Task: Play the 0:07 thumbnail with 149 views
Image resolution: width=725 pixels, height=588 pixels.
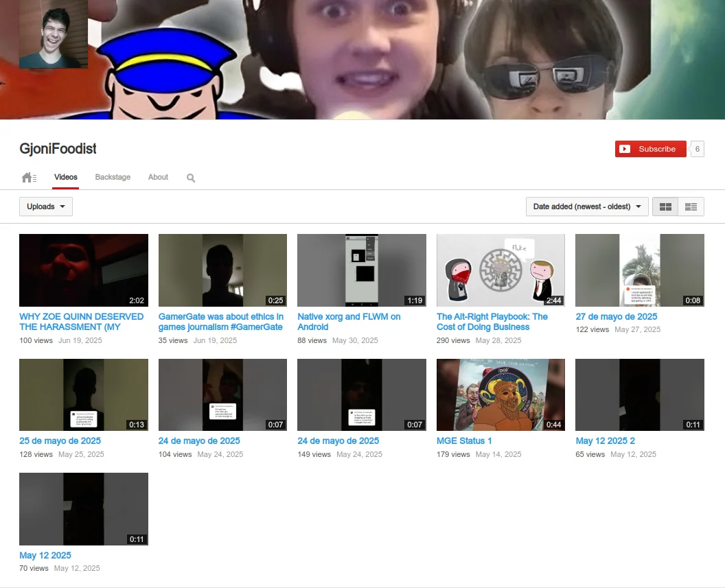Action: [362, 395]
